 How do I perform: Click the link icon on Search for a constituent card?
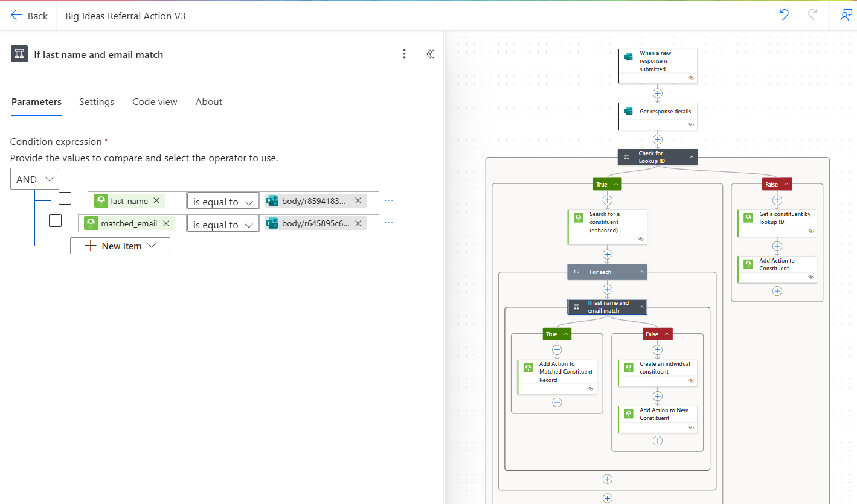(640, 239)
